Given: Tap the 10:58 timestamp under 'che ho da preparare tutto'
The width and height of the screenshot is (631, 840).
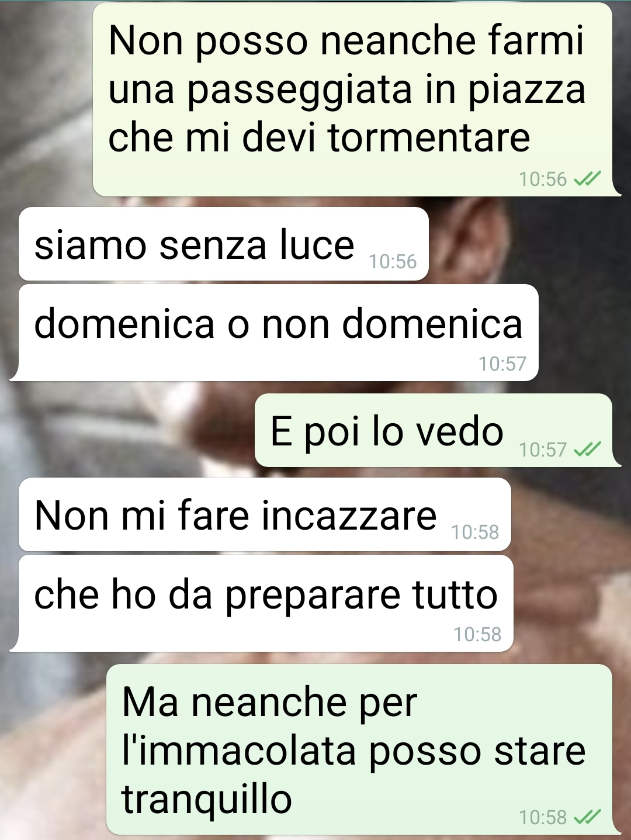Looking at the screenshot, I should click(477, 634).
